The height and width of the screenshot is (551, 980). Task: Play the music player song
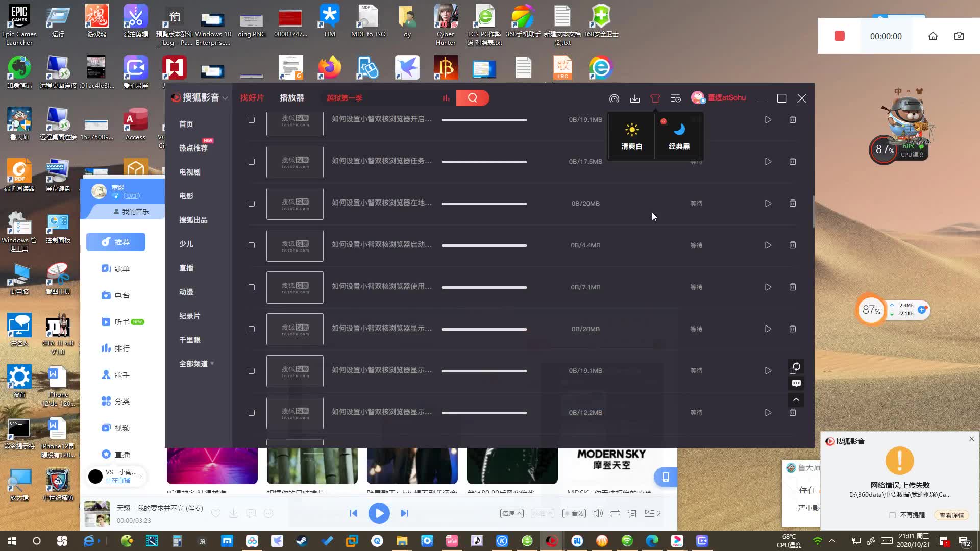coord(379,513)
